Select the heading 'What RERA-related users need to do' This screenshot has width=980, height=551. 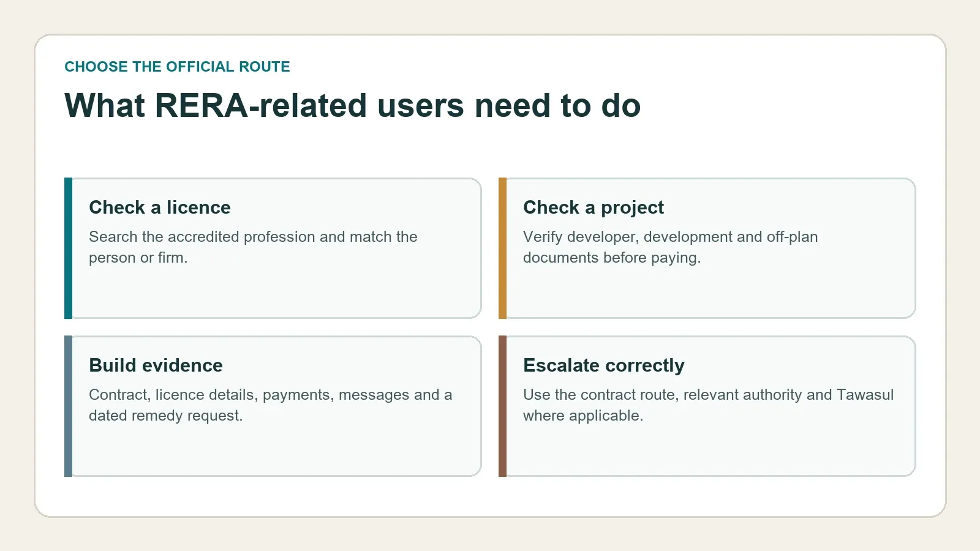(352, 105)
